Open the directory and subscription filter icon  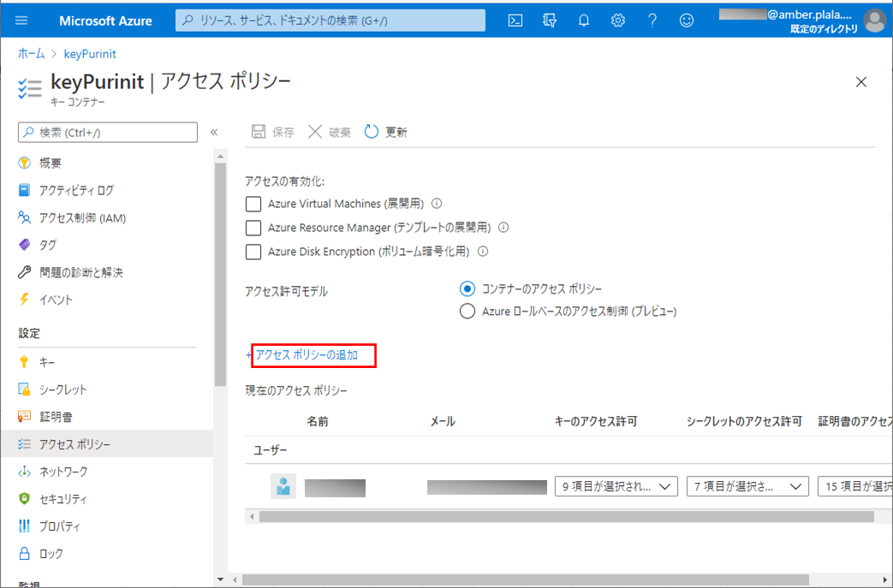(x=550, y=21)
